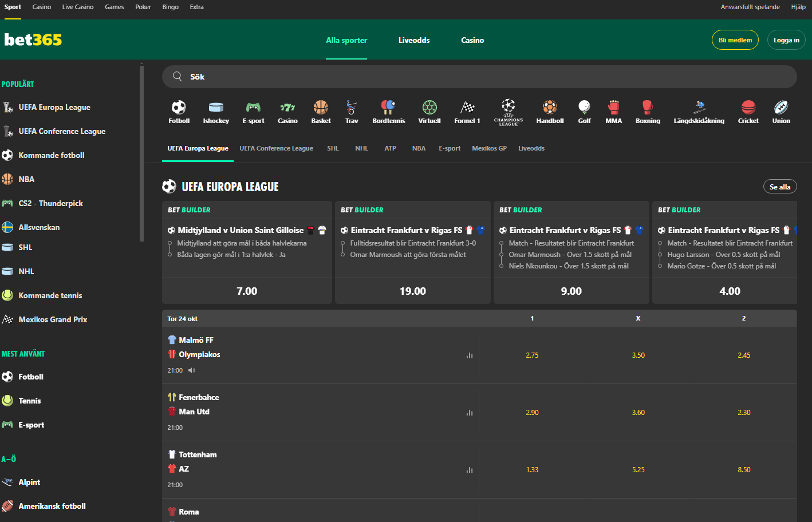Open the Ishockey category icon
The height and width of the screenshot is (522, 812).
click(x=215, y=108)
